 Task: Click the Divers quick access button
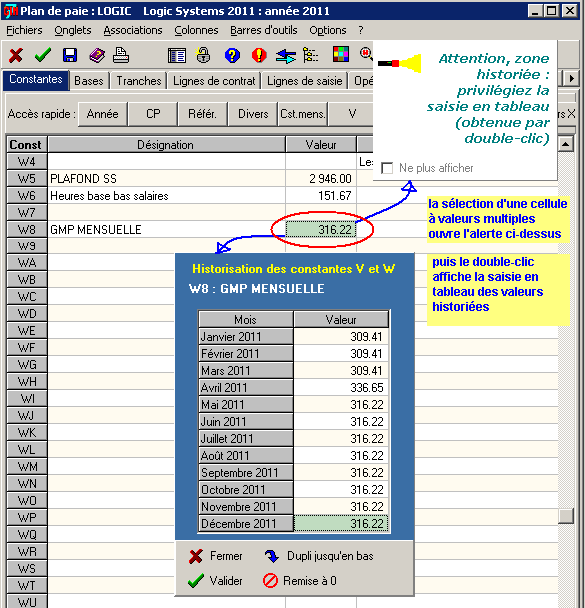253,114
